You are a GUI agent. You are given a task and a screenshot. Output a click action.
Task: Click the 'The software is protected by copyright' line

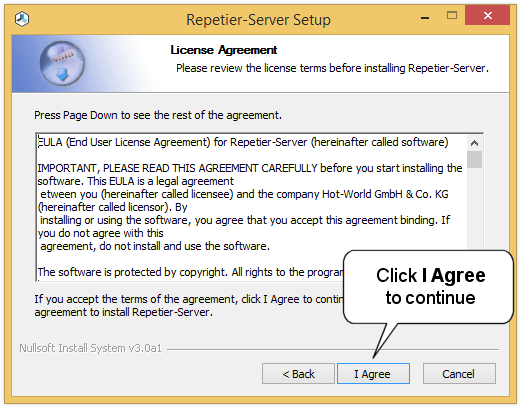click(x=190, y=272)
